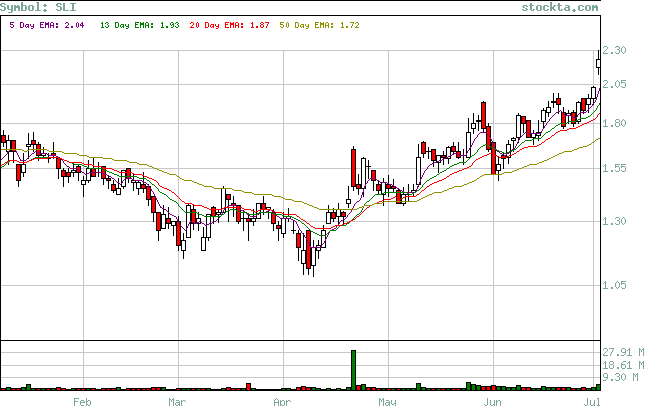Image resolution: width=655 pixels, height=406 pixels.
Task: Click the 2.30 price axis label
Action: click(x=614, y=50)
